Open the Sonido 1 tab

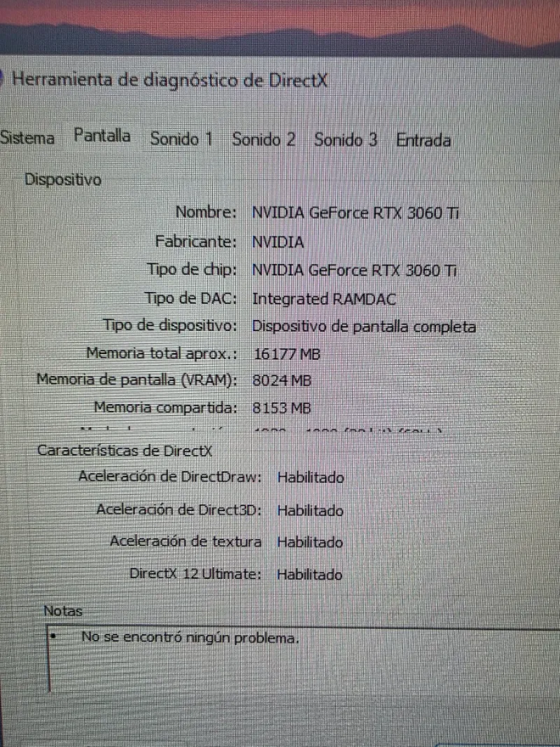181,139
